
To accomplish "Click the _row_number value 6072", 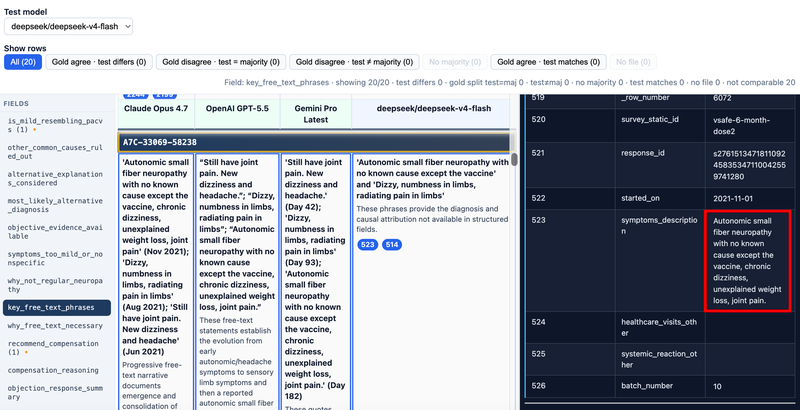I will (722, 98).
